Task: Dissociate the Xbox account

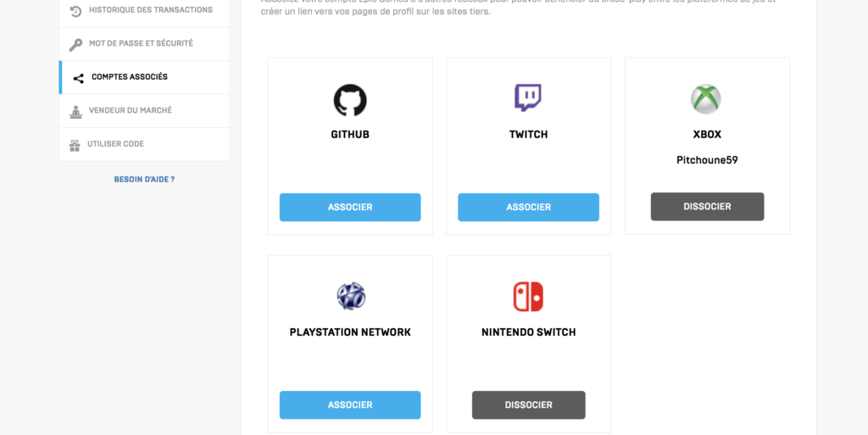Action: (x=707, y=206)
